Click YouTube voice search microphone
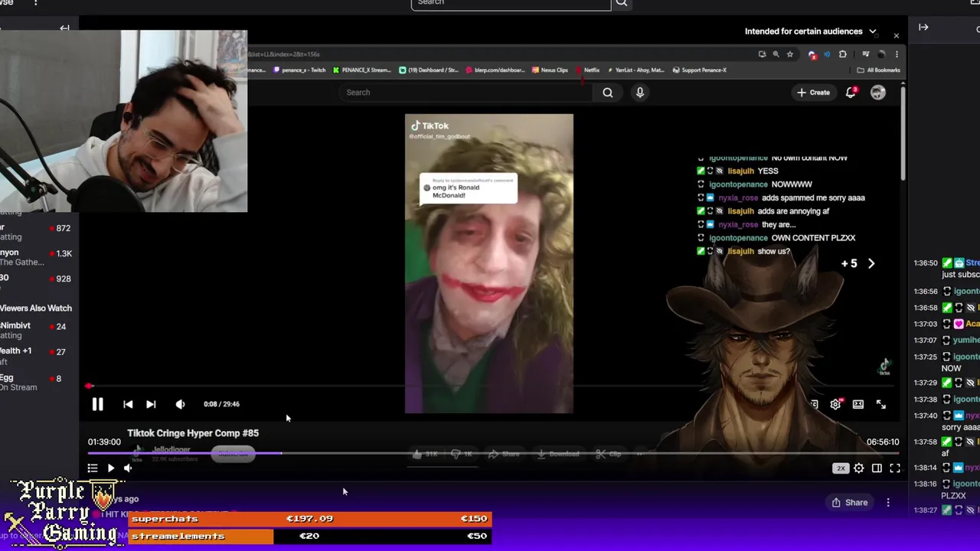 tap(640, 93)
